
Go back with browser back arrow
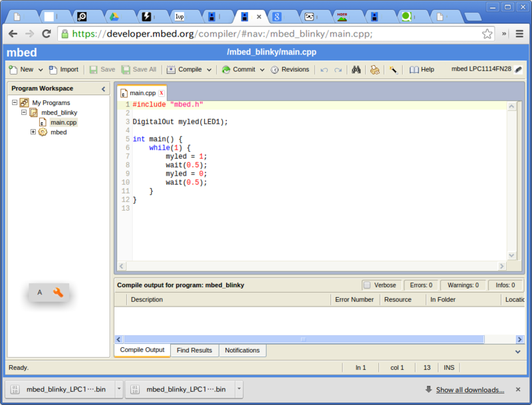point(13,33)
